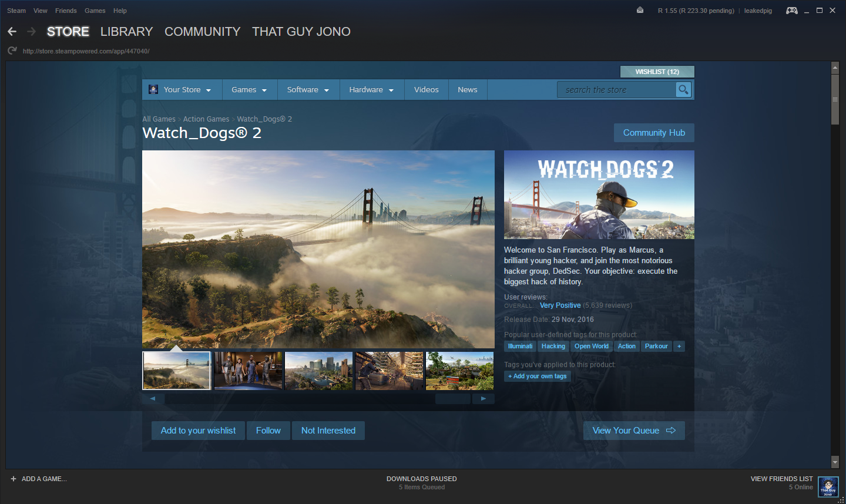Open the News store section
The height and width of the screenshot is (504, 846).
coord(468,90)
